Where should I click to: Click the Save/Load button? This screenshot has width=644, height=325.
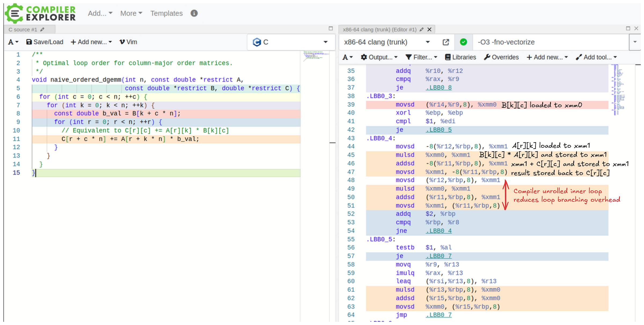(x=45, y=42)
